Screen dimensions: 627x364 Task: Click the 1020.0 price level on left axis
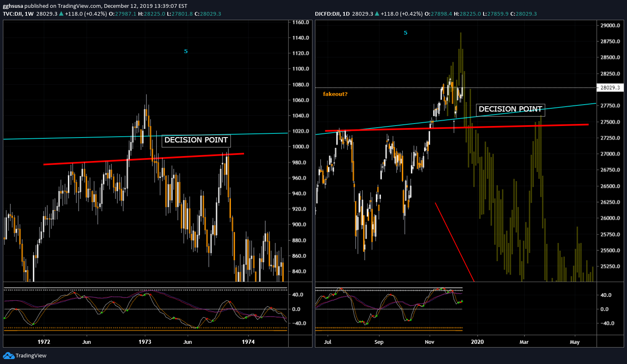pyautogui.click(x=301, y=131)
